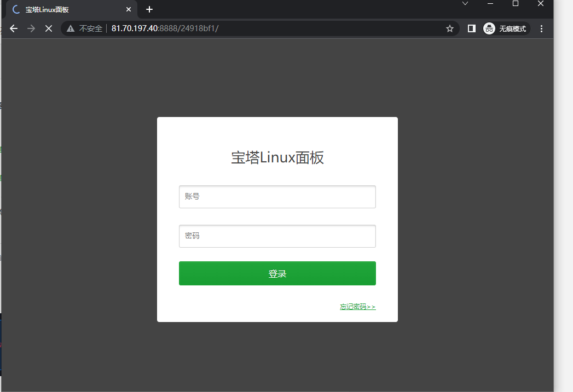Open the 忘记密码 link
Viewport: 573px width, 392px height.
(358, 307)
